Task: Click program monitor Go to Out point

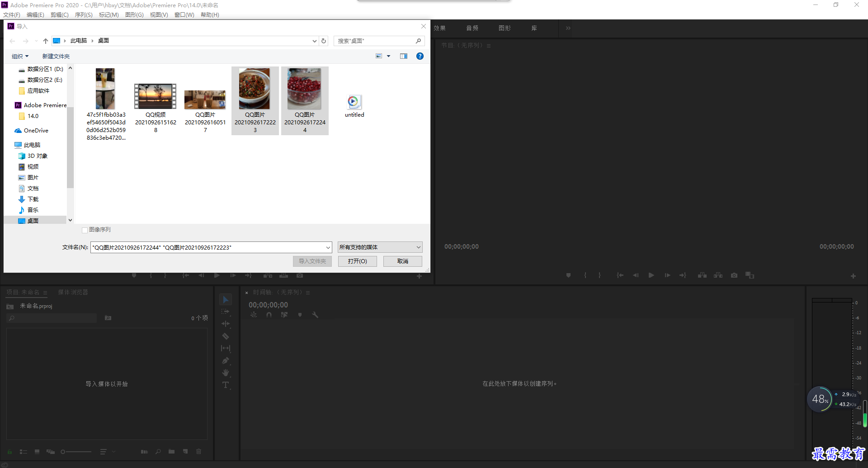Action: (683, 275)
